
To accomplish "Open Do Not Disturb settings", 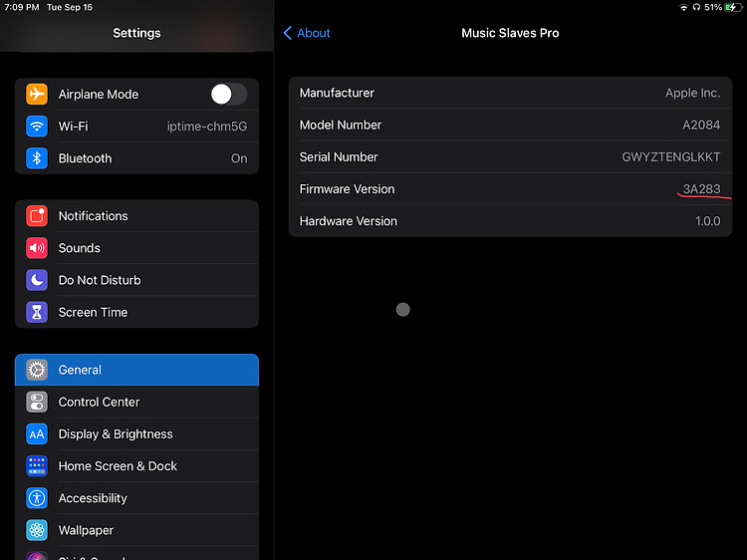I will pyautogui.click(x=136, y=280).
